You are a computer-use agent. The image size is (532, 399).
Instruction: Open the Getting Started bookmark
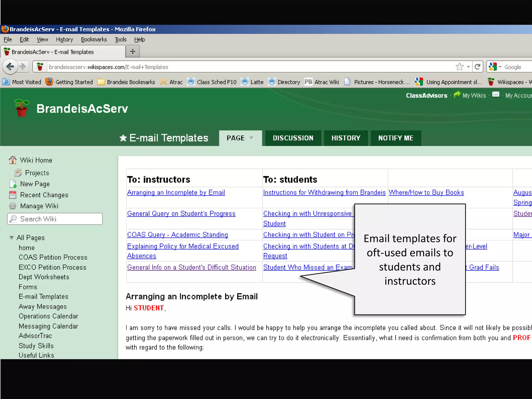[x=69, y=82]
